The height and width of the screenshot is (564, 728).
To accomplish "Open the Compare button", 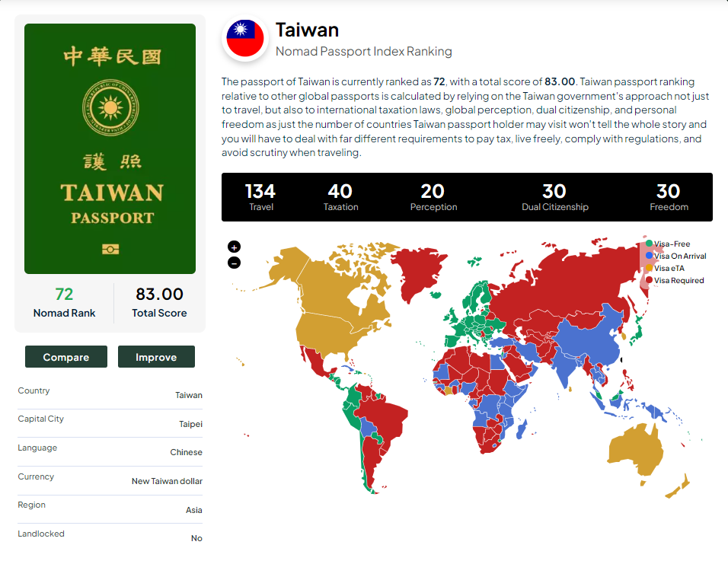I will [66, 356].
